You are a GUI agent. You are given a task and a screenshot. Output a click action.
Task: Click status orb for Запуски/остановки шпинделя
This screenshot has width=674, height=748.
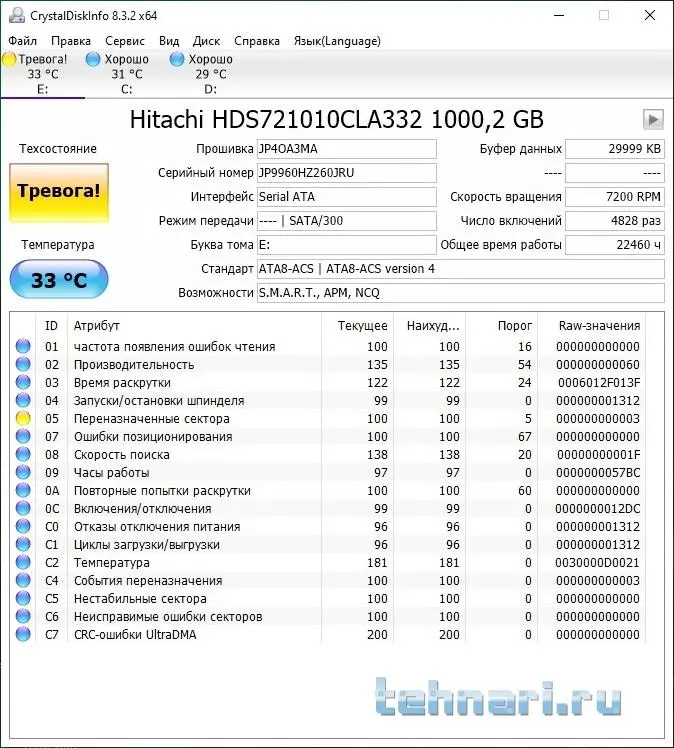coord(23,400)
